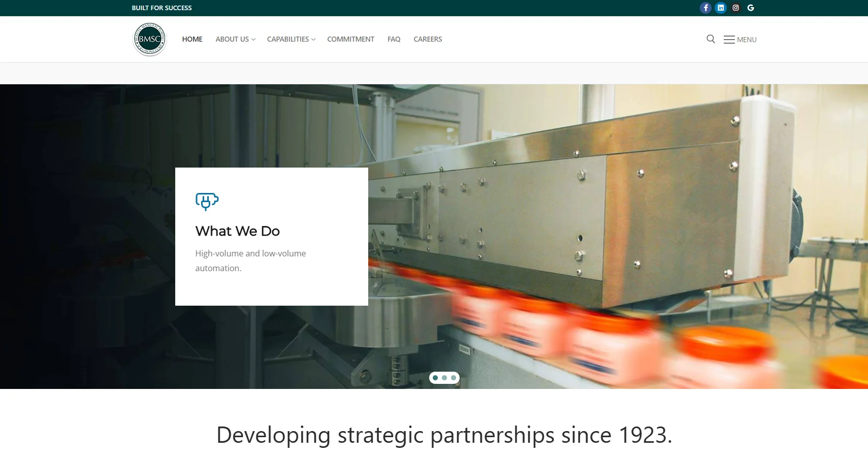Click the plug icon above What We Do
The width and height of the screenshot is (868, 458).
click(207, 202)
